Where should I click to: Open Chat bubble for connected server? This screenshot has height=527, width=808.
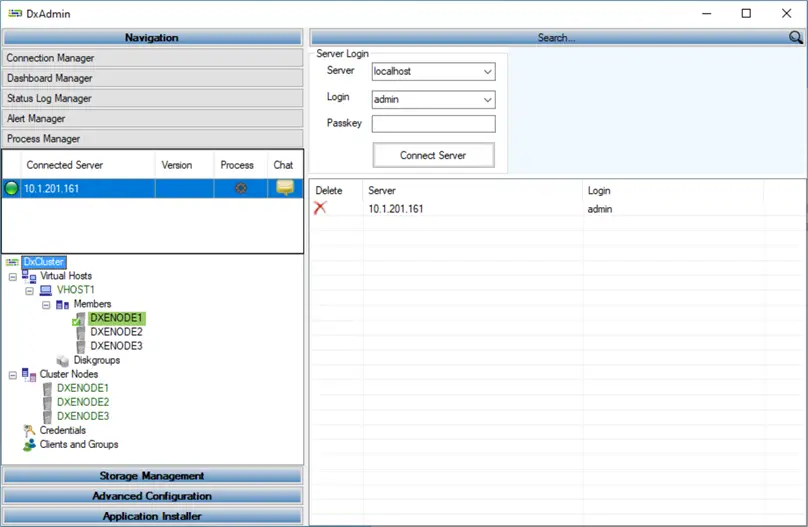coord(285,188)
